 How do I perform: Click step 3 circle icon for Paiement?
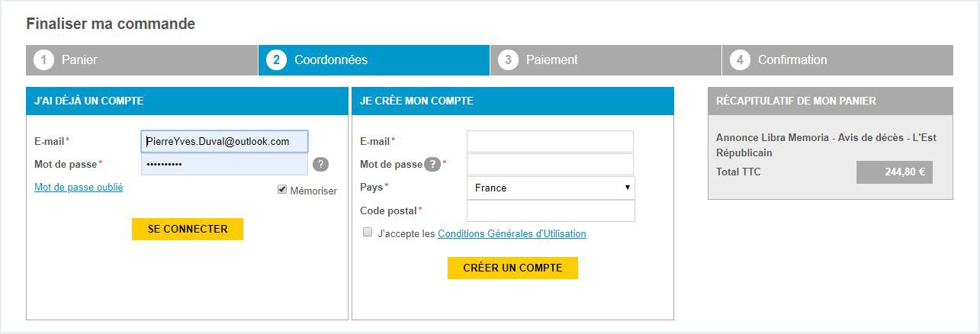click(509, 60)
